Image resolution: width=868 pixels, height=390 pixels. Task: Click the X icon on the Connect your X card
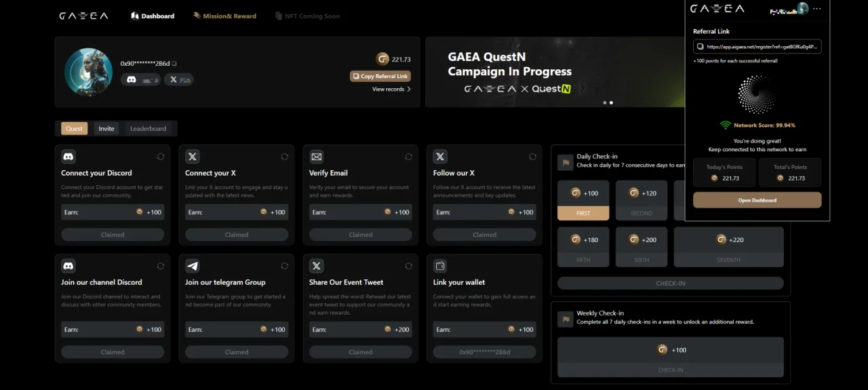click(193, 157)
